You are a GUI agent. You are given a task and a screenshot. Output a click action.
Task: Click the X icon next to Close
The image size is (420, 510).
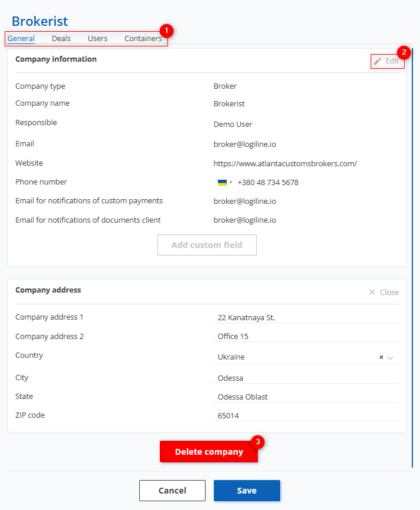(x=372, y=292)
